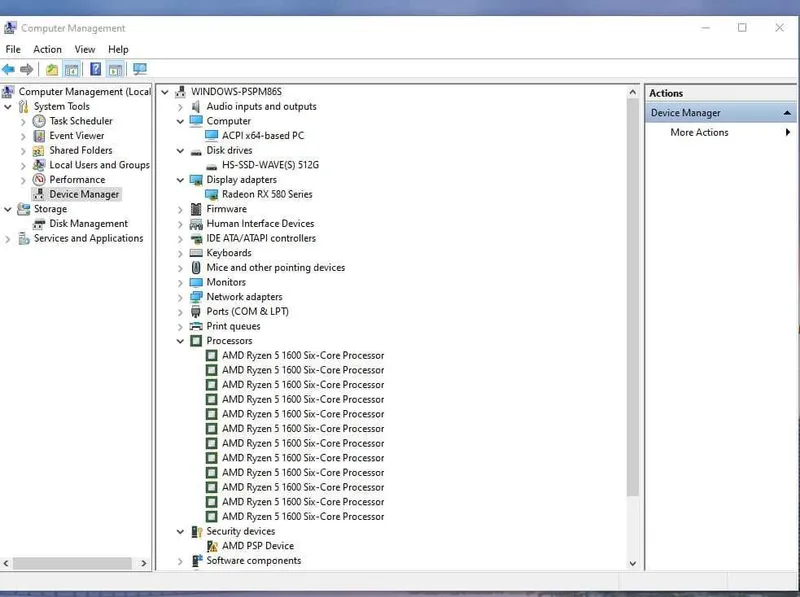Image resolution: width=800 pixels, height=597 pixels.
Task: Expand Services and Applications node
Action: click(x=8, y=239)
